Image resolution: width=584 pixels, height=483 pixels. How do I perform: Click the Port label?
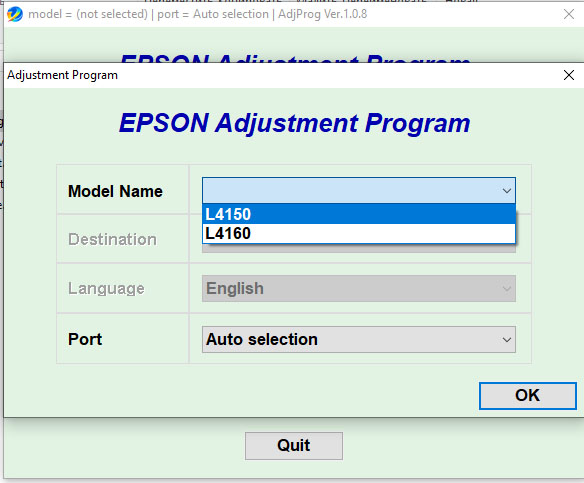[85, 339]
